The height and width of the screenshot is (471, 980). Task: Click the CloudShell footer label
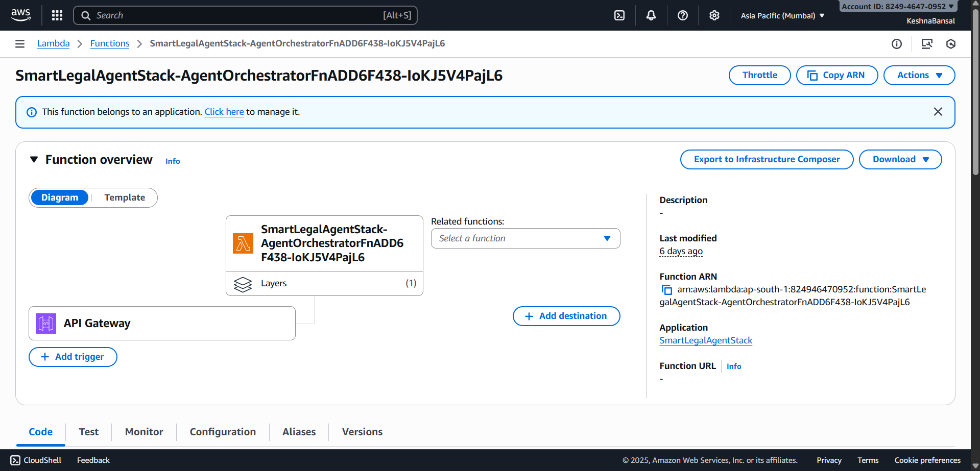(42, 460)
